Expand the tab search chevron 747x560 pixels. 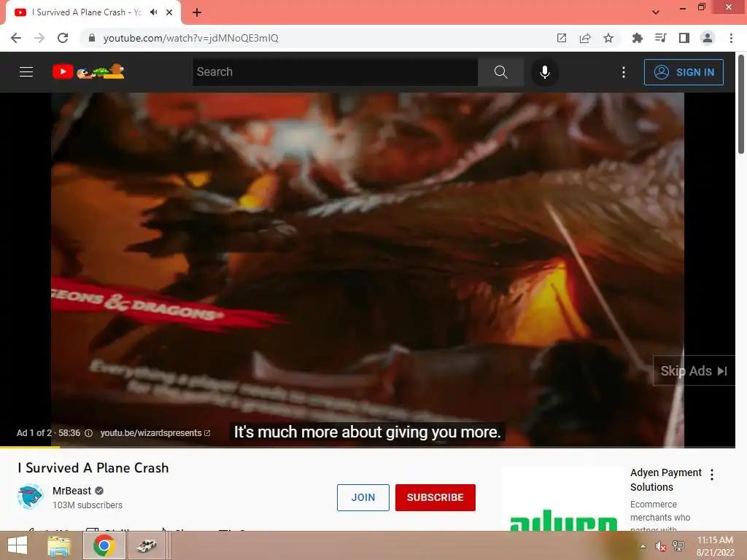pos(656,12)
